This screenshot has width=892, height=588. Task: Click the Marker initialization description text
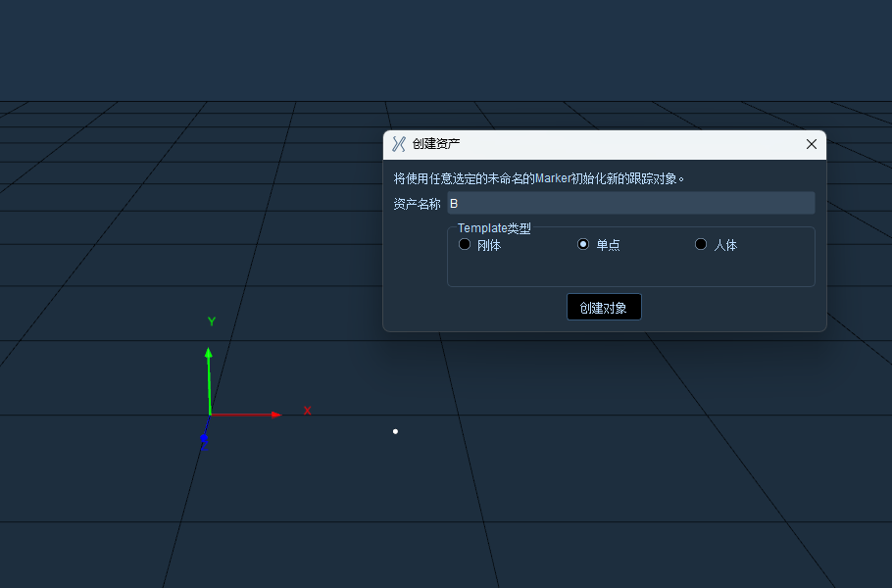pos(539,178)
